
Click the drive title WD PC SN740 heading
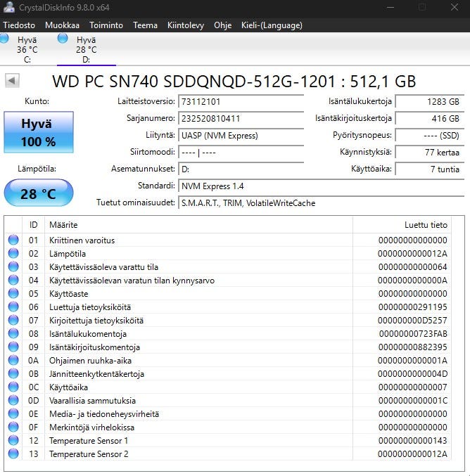click(x=234, y=82)
